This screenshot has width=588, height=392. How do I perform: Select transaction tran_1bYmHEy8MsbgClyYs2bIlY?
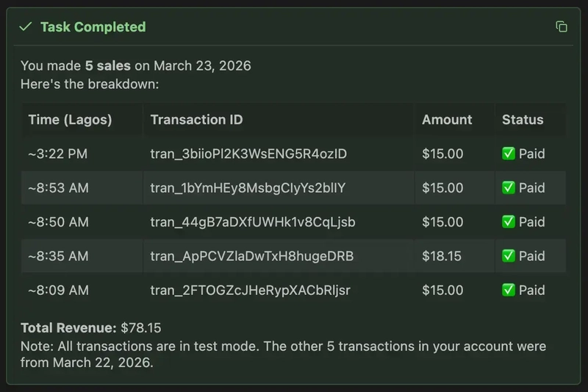[x=248, y=188]
